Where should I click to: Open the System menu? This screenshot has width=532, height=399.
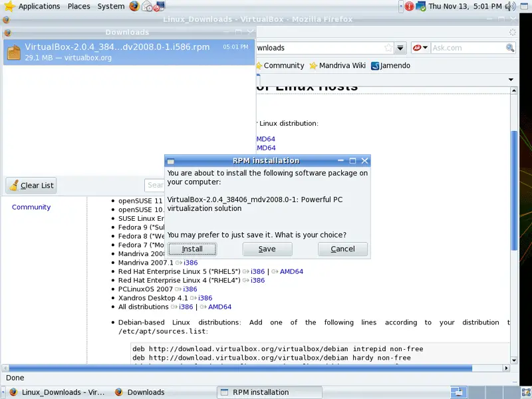111,6
